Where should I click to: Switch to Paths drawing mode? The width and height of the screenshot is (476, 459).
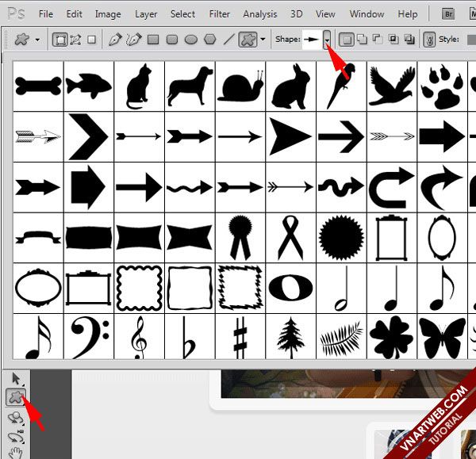pos(76,39)
